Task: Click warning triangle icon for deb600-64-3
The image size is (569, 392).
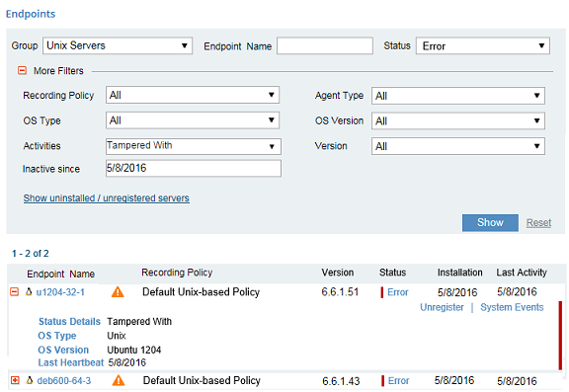Action: (x=119, y=380)
